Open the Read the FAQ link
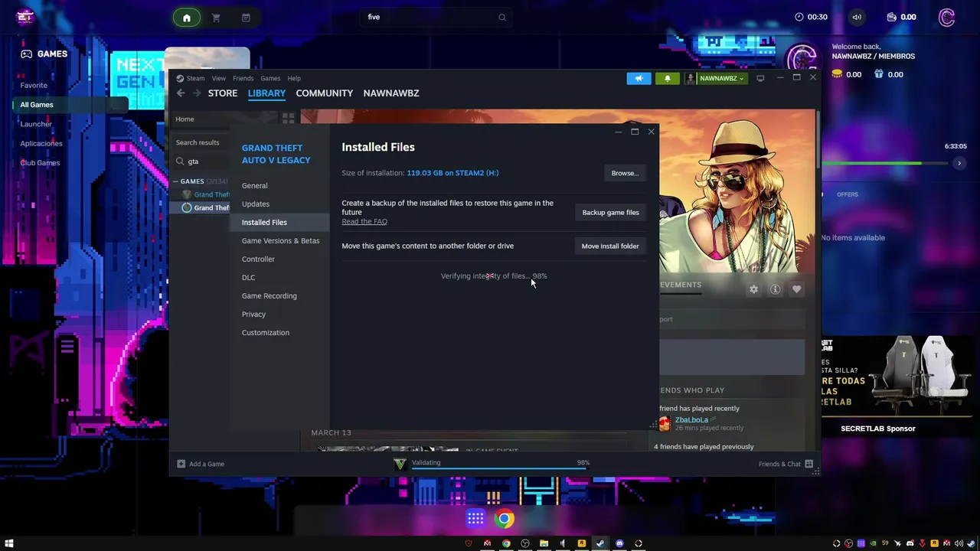 point(364,221)
